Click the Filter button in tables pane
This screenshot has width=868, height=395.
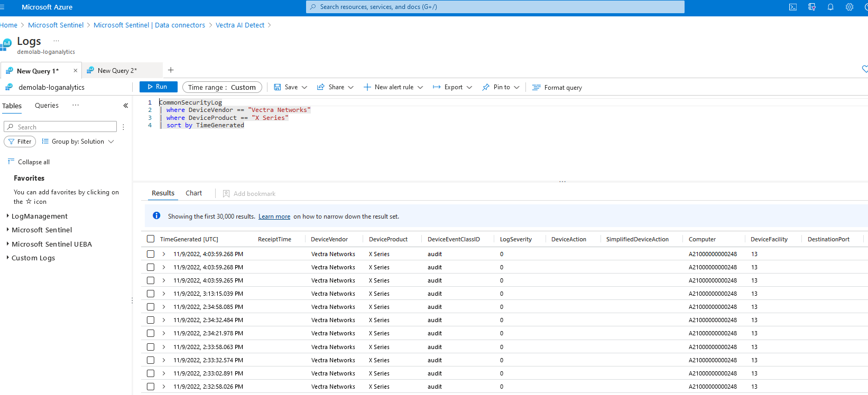20,142
